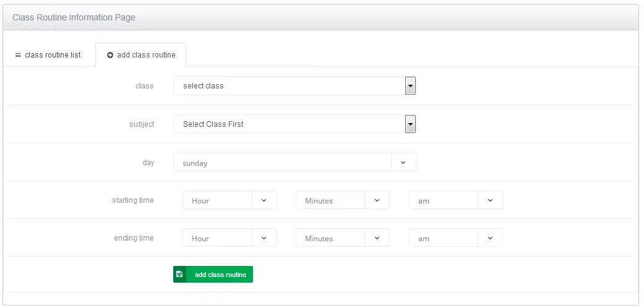Click the plus icon beside add class routine
Viewport: 644px width, 308px height.
click(x=110, y=55)
